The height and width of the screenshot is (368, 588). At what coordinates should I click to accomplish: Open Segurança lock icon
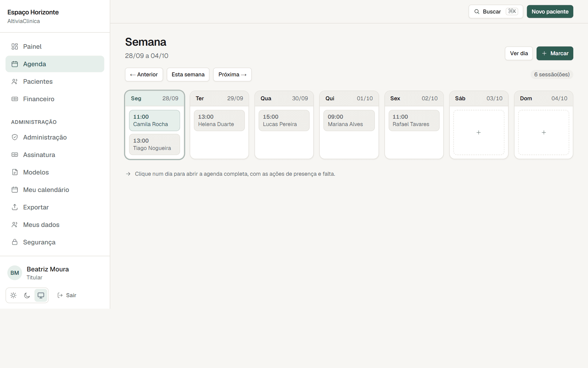[x=15, y=242]
